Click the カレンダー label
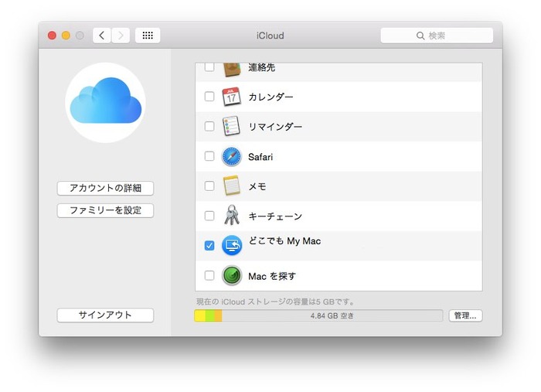Screen dimensions: 541x392 pos(270,97)
